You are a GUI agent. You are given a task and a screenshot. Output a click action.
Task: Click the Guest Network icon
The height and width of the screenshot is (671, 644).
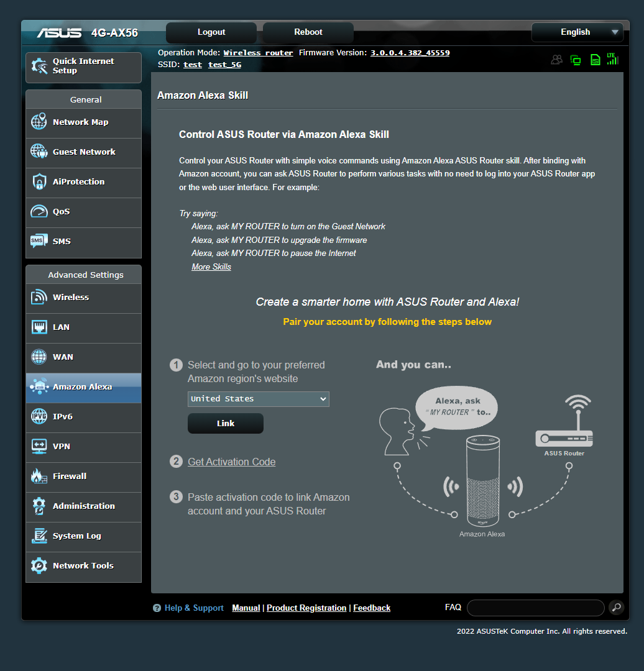point(39,152)
